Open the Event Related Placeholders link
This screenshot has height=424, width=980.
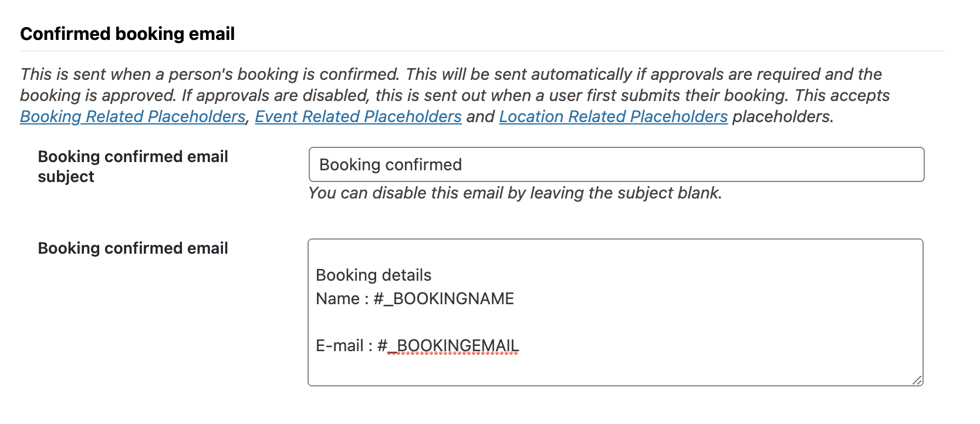[358, 117]
